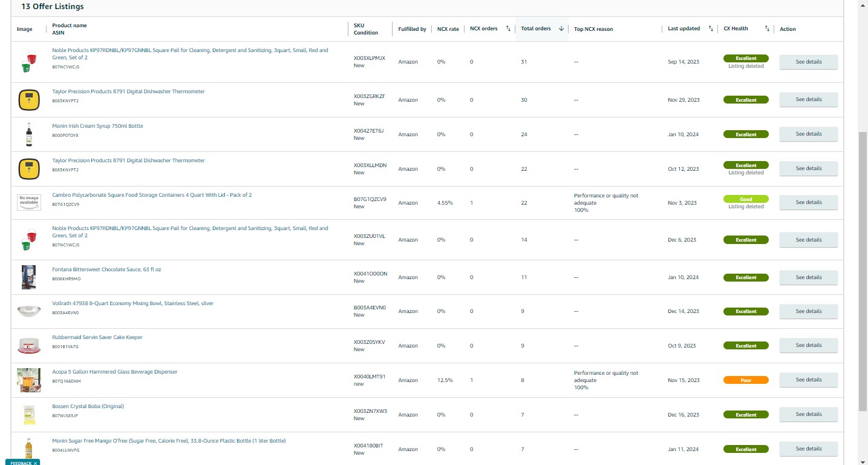
Task: Select the 'Sep 14, 2023' date
Action: 684,62
